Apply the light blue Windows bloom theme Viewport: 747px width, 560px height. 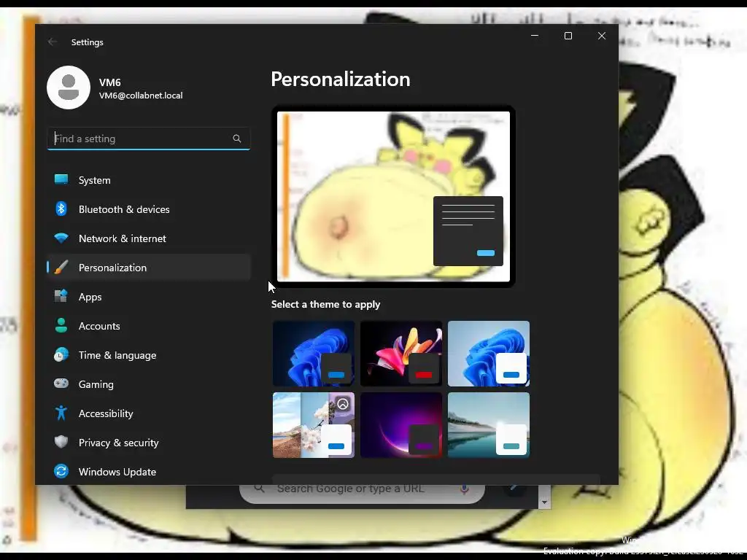[x=489, y=354]
